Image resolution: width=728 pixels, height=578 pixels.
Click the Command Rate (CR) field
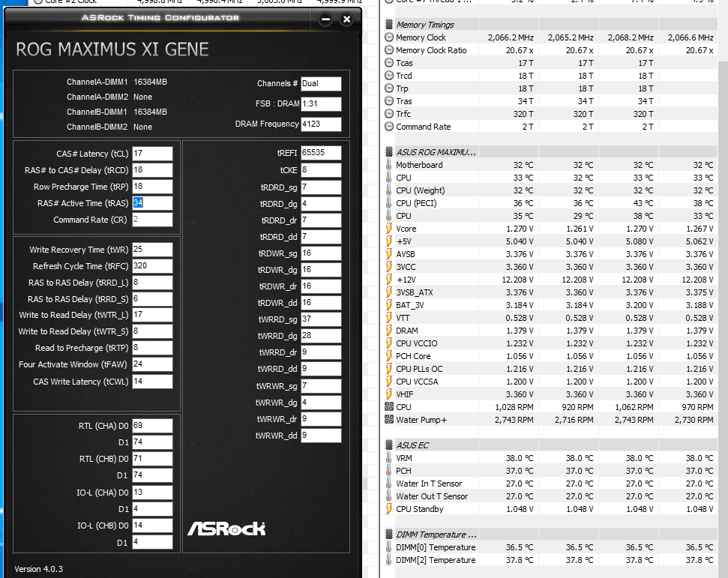tap(152, 220)
